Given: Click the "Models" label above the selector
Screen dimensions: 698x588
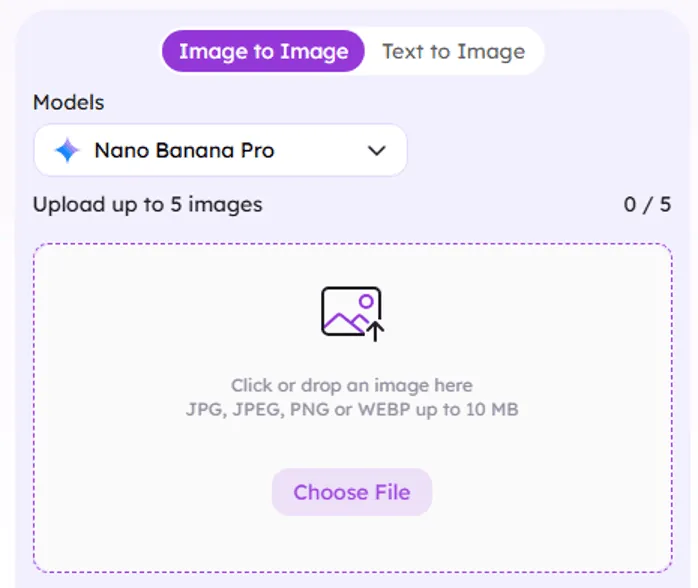Looking at the screenshot, I should tap(68, 102).
